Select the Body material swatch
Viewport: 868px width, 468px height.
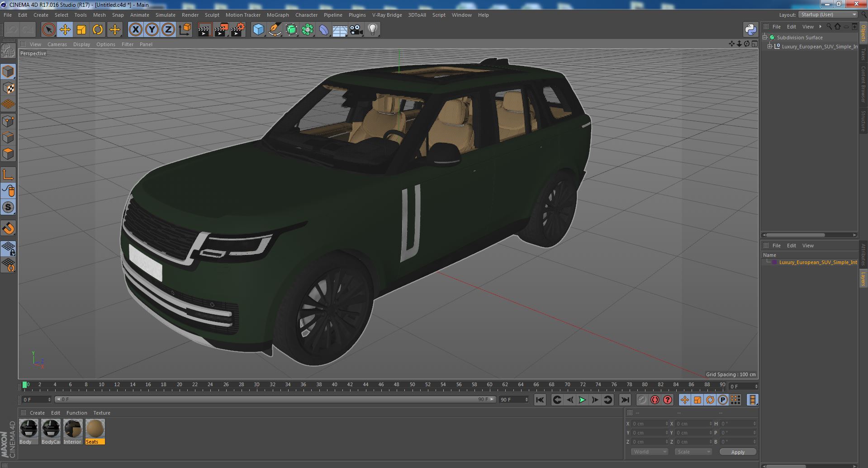point(28,431)
